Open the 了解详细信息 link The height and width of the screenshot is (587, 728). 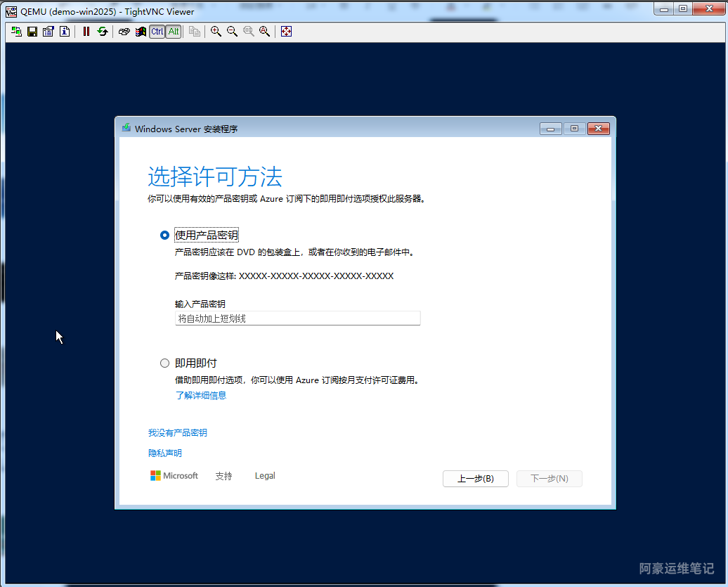[x=201, y=395]
